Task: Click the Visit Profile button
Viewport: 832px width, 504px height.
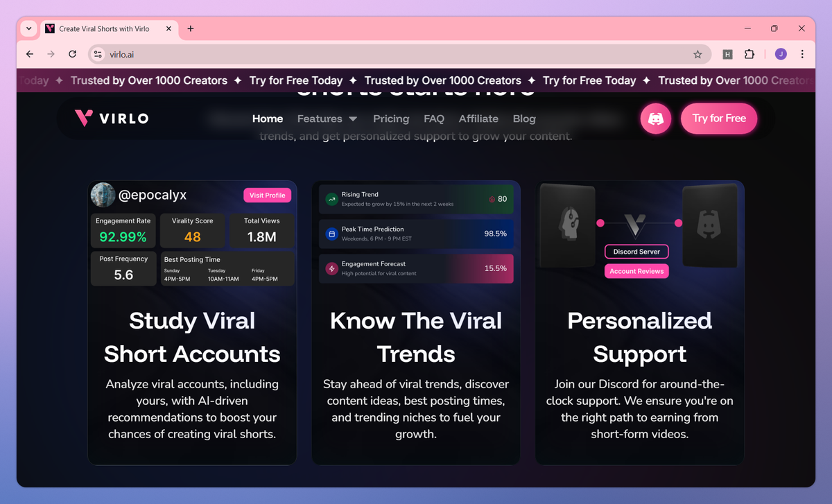Action: tap(268, 195)
